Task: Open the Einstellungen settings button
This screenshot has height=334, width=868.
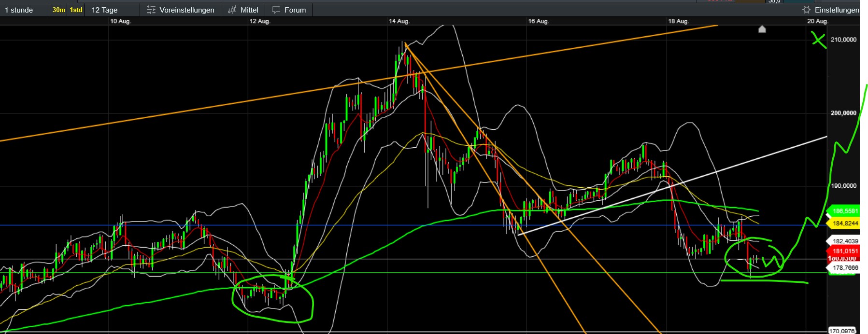Action: 830,10
